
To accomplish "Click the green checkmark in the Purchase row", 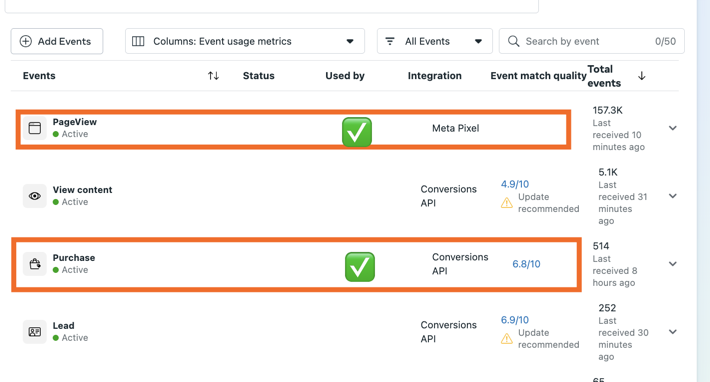I will coord(360,267).
